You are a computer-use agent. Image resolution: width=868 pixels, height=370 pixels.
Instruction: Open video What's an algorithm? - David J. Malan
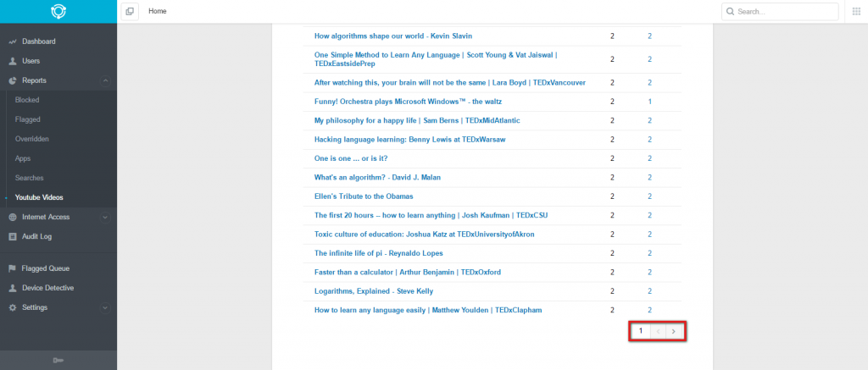[377, 178]
